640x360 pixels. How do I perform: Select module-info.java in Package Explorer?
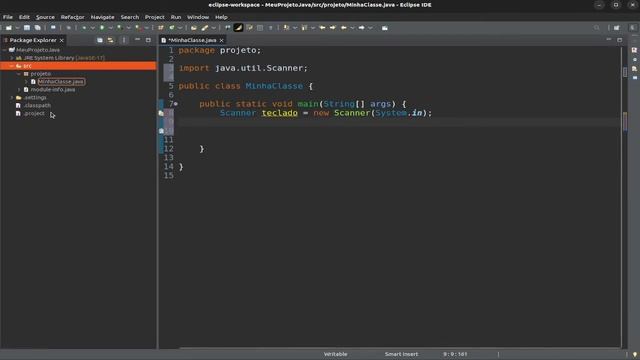(x=53, y=89)
